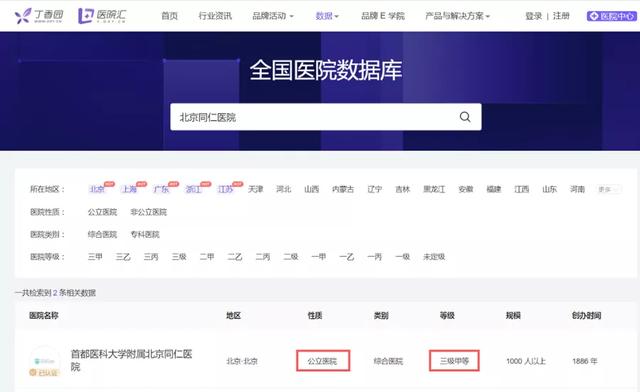Filter region by 山西
This screenshot has width=640, height=392.
click(x=311, y=189)
